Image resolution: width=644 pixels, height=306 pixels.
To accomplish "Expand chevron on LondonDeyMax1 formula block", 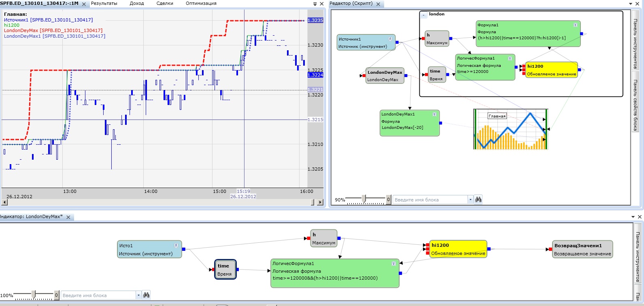I will [434, 114].
